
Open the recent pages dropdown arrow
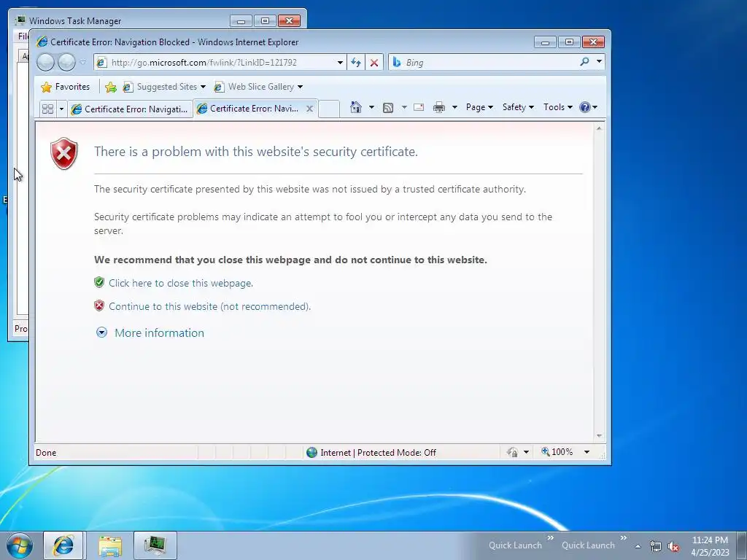pos(83,62)
